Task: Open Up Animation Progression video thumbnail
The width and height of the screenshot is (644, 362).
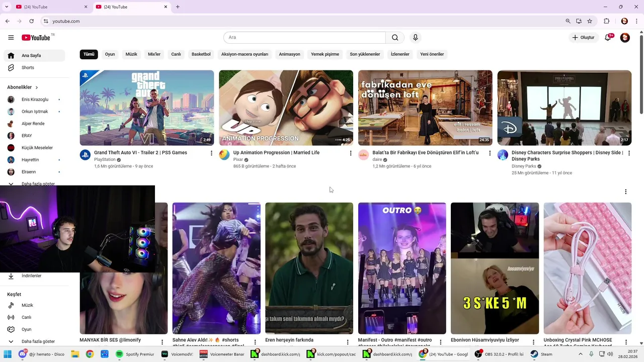Action: 286,108
